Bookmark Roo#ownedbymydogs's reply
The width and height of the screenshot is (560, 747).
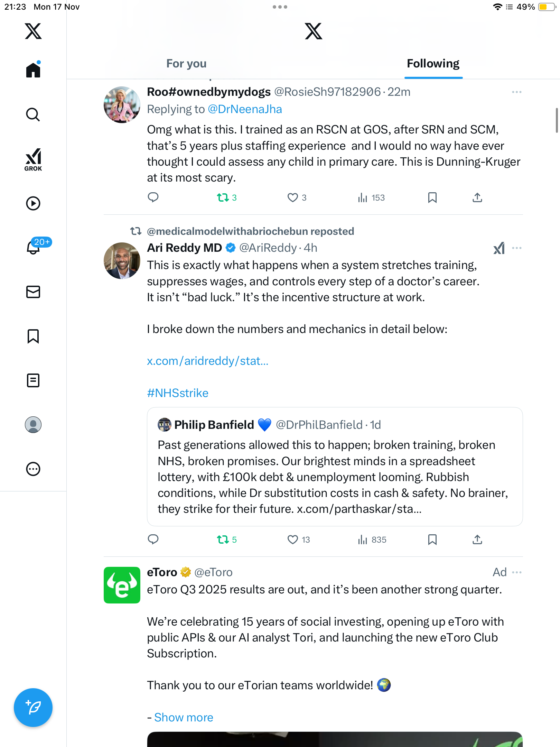click(432, 197)
